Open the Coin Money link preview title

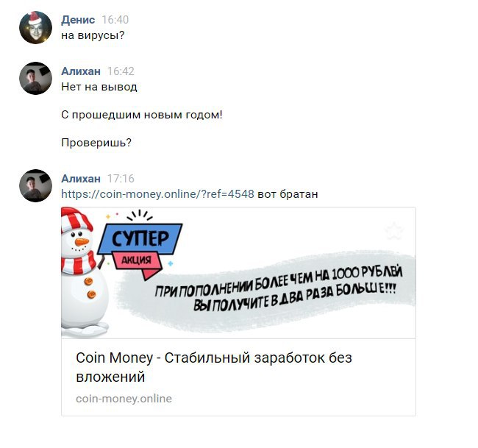click(x=214, y=367)
